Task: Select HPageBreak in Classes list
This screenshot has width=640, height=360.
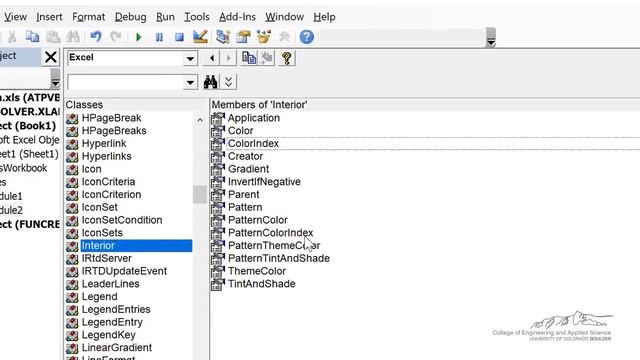Action: coord(111,118)
